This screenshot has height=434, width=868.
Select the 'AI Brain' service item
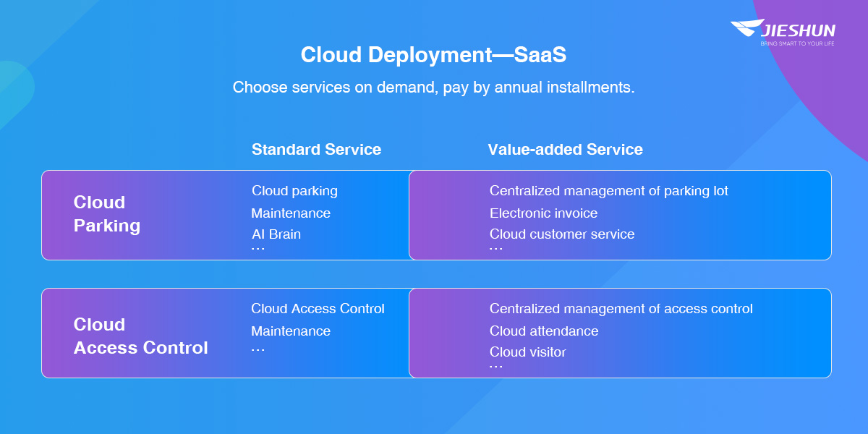click(x=276, y=234)
